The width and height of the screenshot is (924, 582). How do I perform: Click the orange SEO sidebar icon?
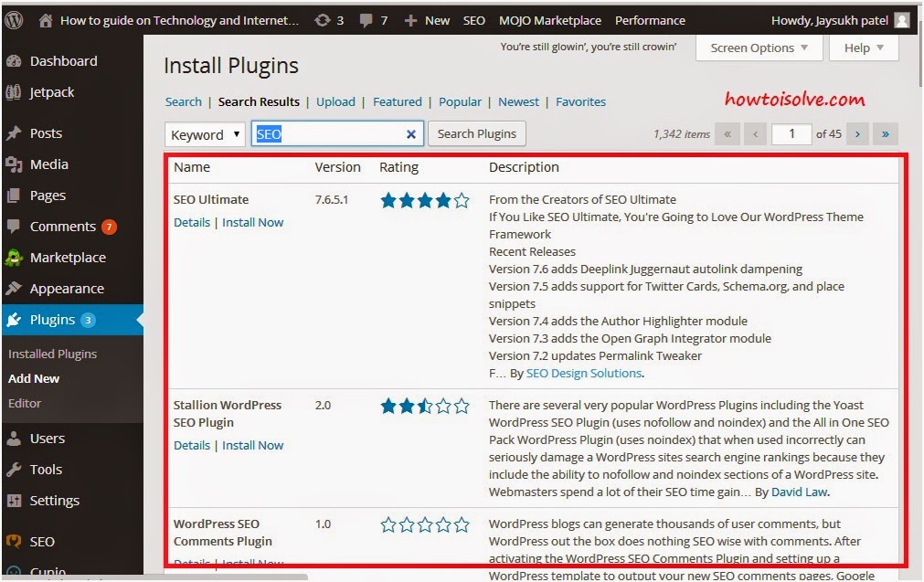[14, 542]
